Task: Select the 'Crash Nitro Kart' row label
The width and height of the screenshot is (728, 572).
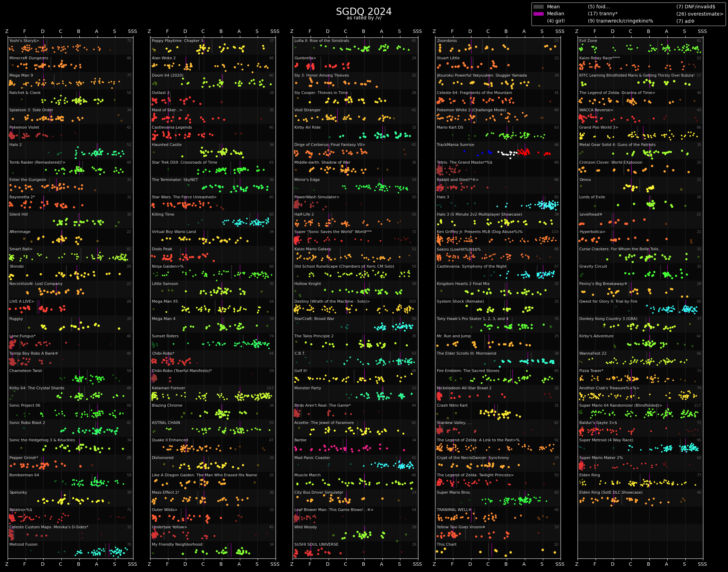Action: (452, 406)
